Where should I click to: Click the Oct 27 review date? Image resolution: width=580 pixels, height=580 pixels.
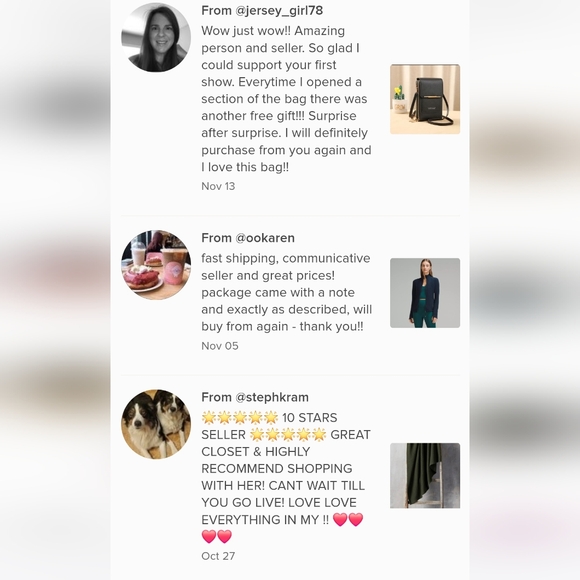coord(218,556)
